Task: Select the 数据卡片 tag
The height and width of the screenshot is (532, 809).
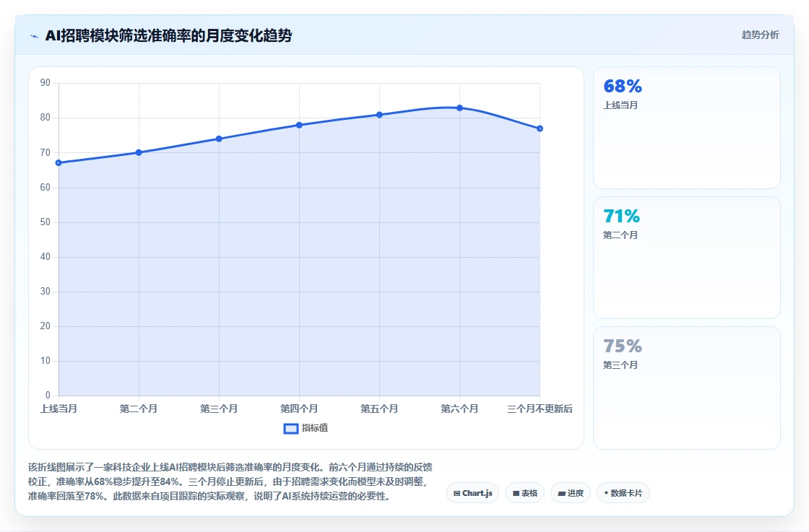Action: pyautogui.click(x=623, y=493)
